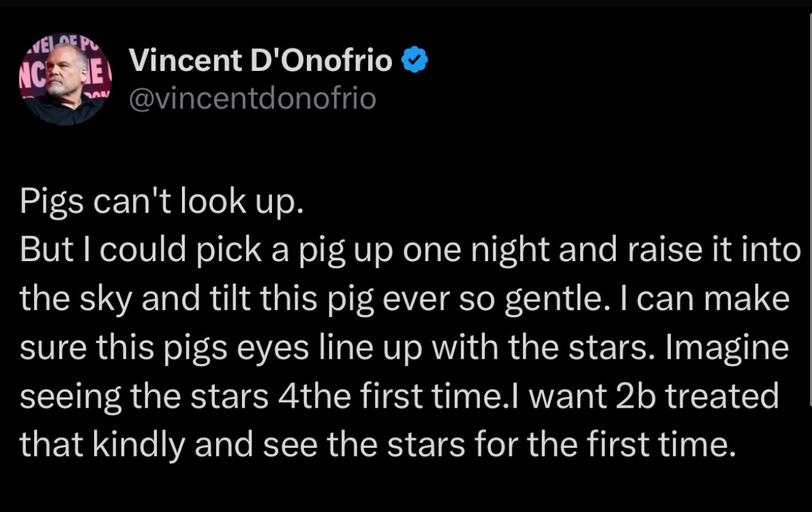The image size is (812, 512).
Task: Select the word "kindly" in the tweet
Action: point(139,445)
